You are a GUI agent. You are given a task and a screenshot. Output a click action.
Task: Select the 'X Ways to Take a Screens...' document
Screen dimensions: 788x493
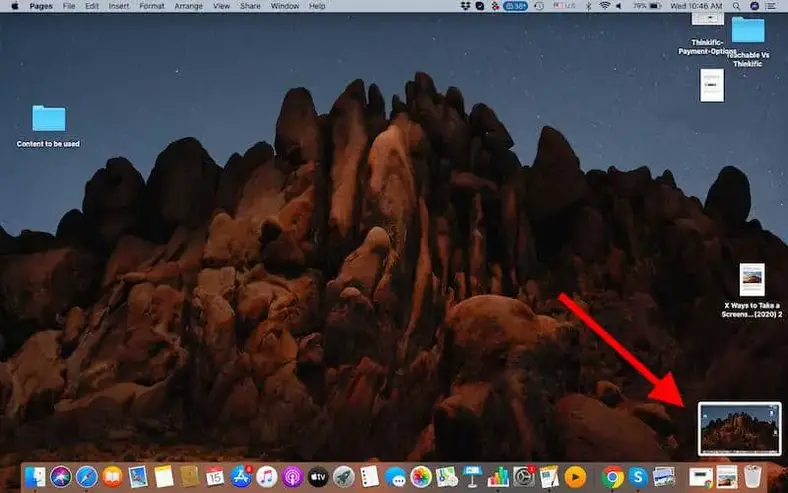(x=752, y=279)
